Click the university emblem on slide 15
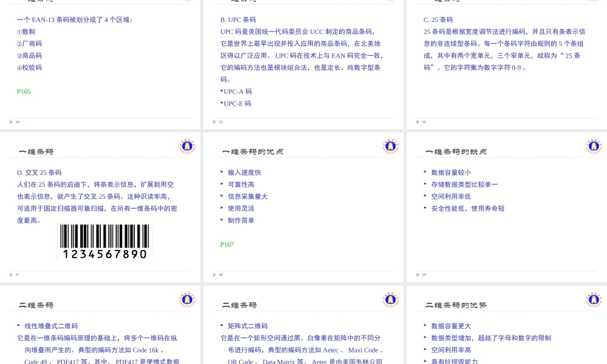The height and width of the screenshot is (364, 607). (390, 2)
